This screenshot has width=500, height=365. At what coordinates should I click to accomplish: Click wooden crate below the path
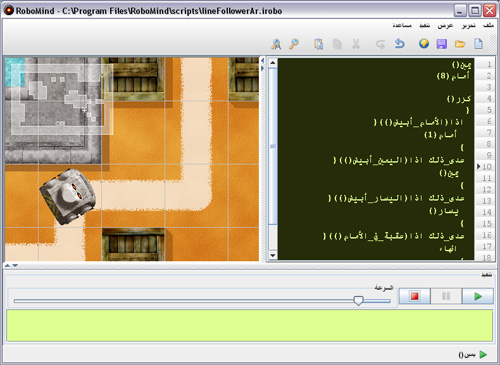133,245
